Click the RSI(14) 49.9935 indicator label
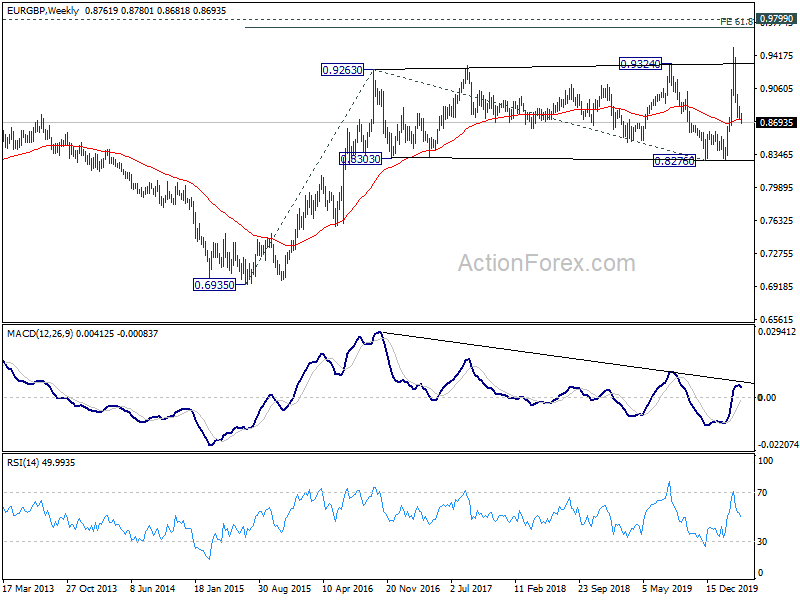The height and width of the screenshot is (600, 800). (x=41, y=463)
